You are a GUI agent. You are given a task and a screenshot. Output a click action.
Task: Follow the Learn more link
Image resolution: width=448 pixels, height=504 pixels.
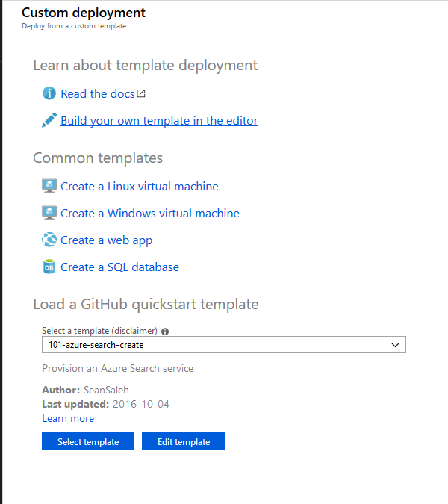[x=68, y=418]
